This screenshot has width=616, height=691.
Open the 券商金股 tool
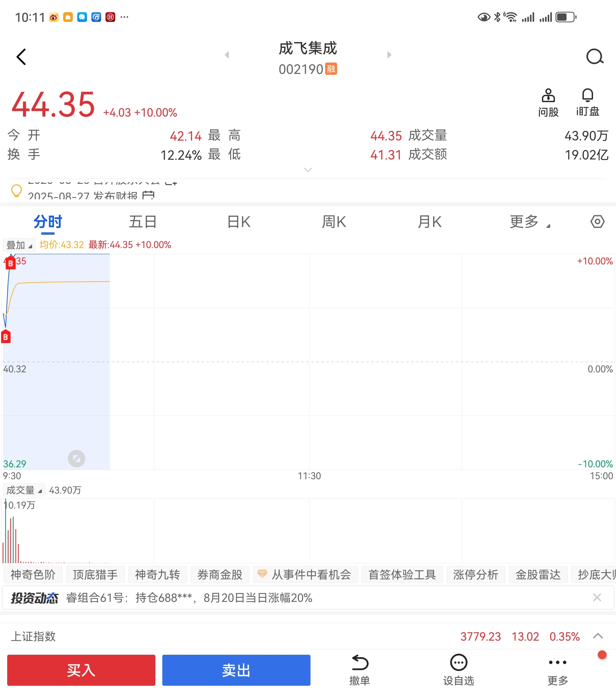[x=220, y=575]
